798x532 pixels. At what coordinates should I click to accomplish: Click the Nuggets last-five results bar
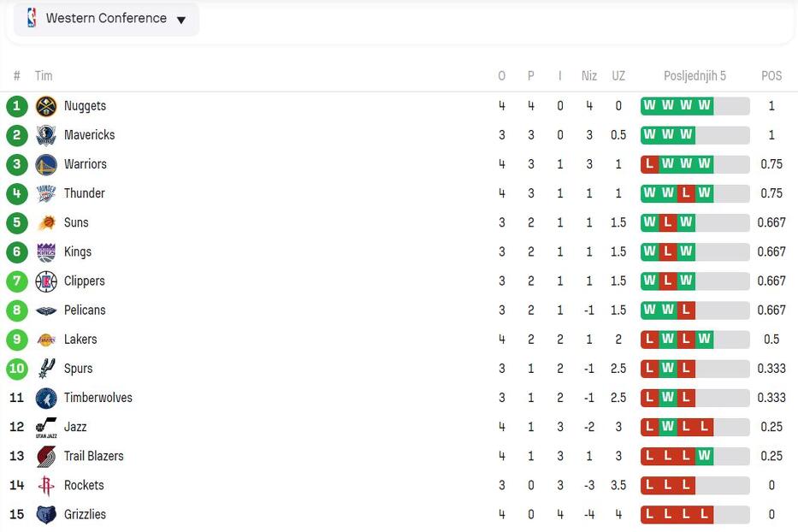[695, 106]
